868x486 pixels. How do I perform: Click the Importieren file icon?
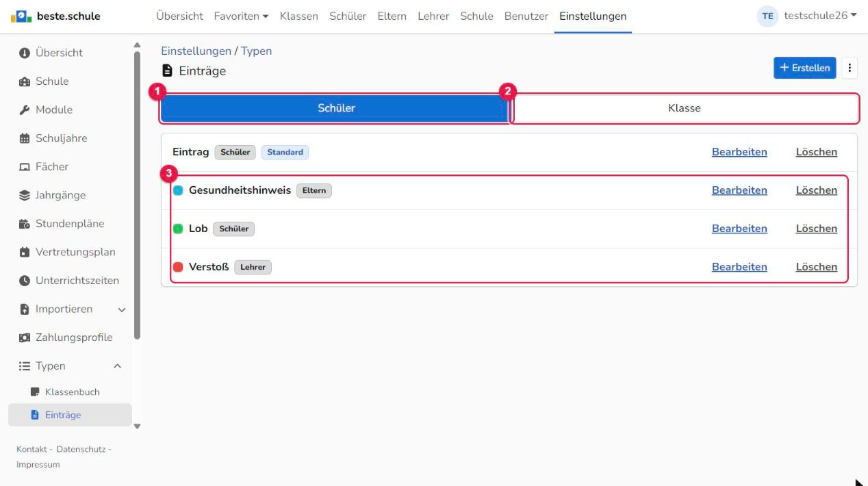click(x=23, y=309)
